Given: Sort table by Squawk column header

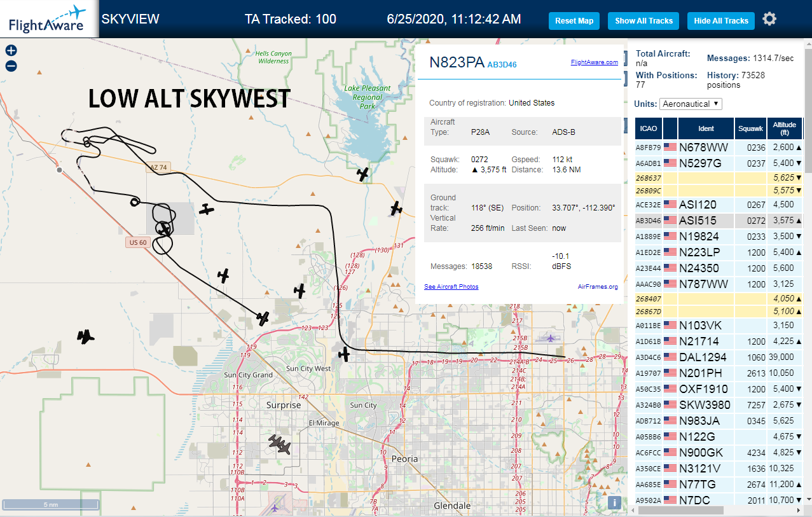Looking at the screenshot, I should [750, 128].
